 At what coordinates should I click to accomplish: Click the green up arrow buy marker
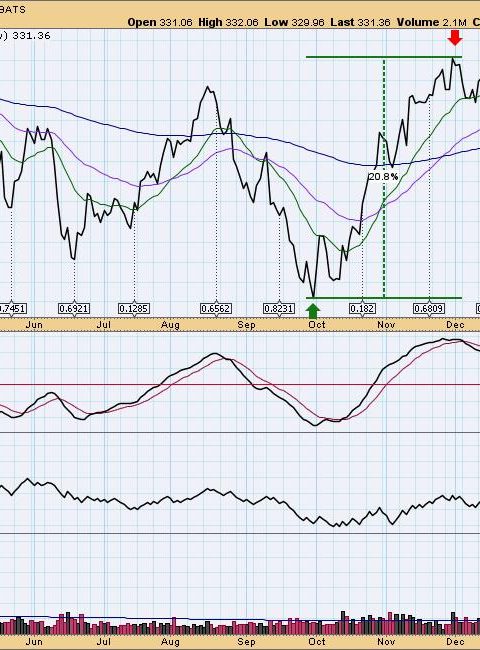(x=313, y=310)
